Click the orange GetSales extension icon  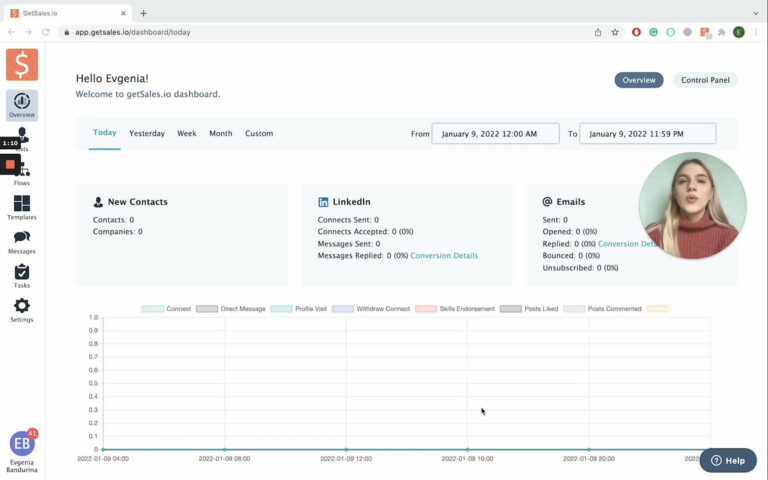coord(705,32)
